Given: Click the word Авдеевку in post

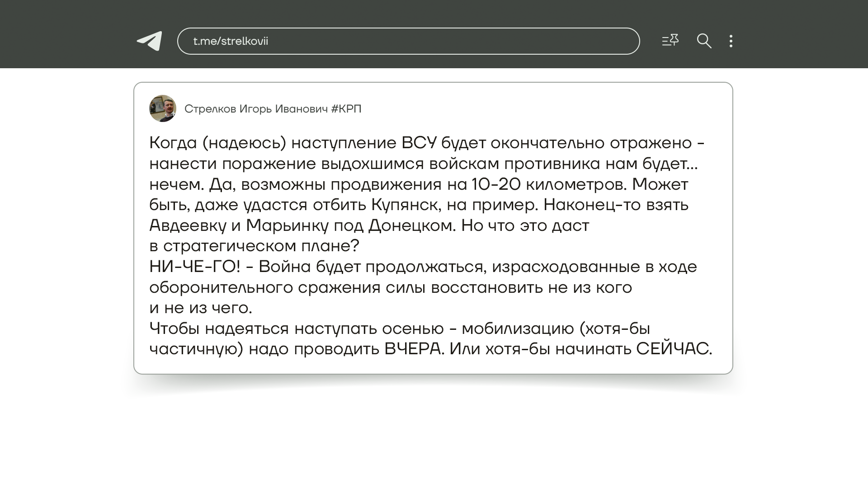Looking at the screenshot, I should pos(187,225).
